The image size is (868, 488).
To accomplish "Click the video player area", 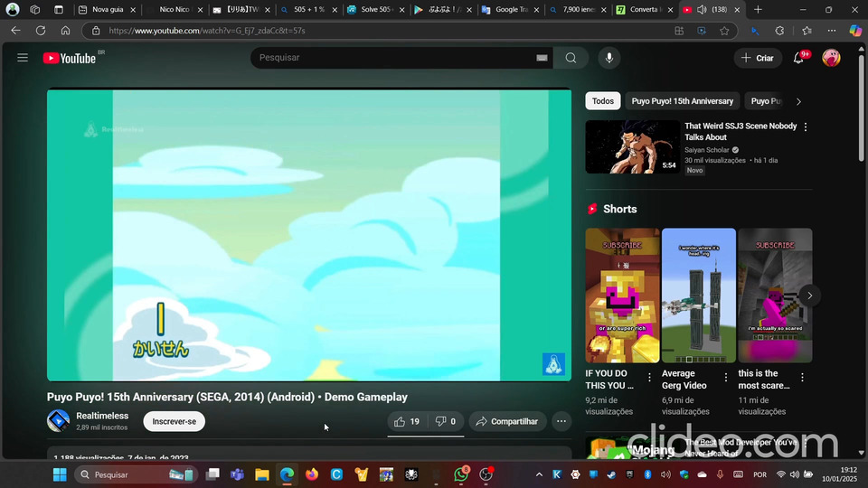I will [309, 235].
